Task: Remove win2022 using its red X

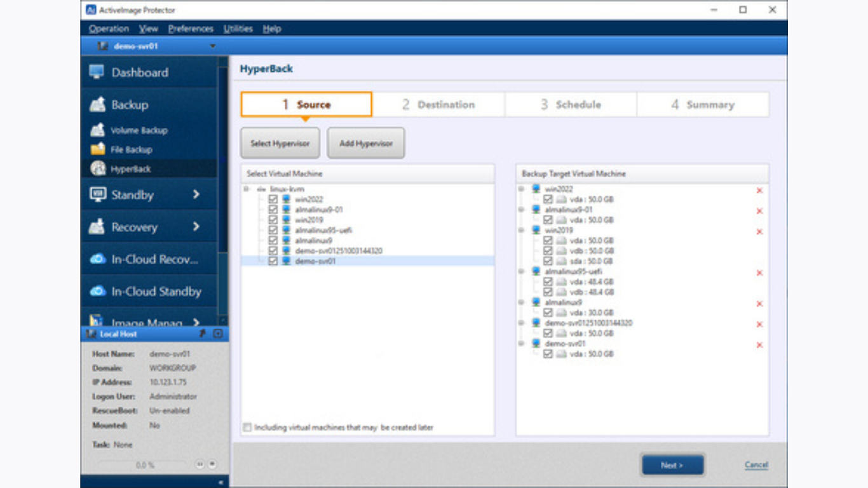Action: coord(759,191)
